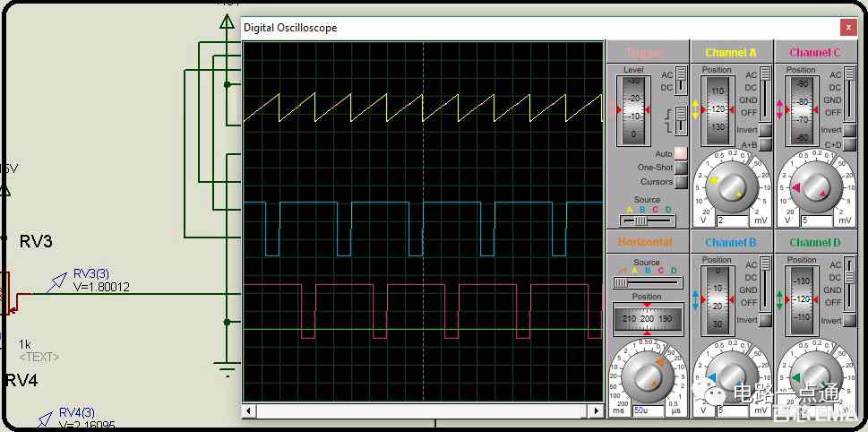Toggle the C+D sum button
Image resolution: width=868 pixels, height=432 pixels.
pos(849,144)
